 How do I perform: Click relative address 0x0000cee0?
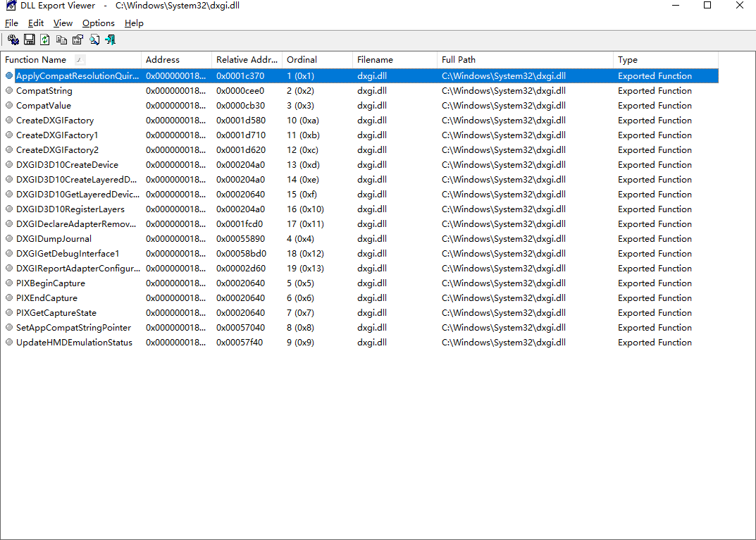[x=240, y=91]
